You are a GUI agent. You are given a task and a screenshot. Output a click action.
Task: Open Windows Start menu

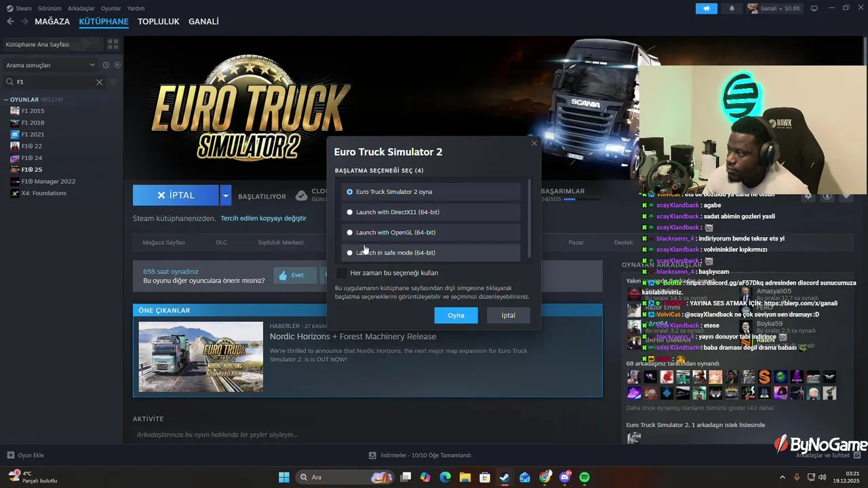pyautogui.click(x=284, y=477)
